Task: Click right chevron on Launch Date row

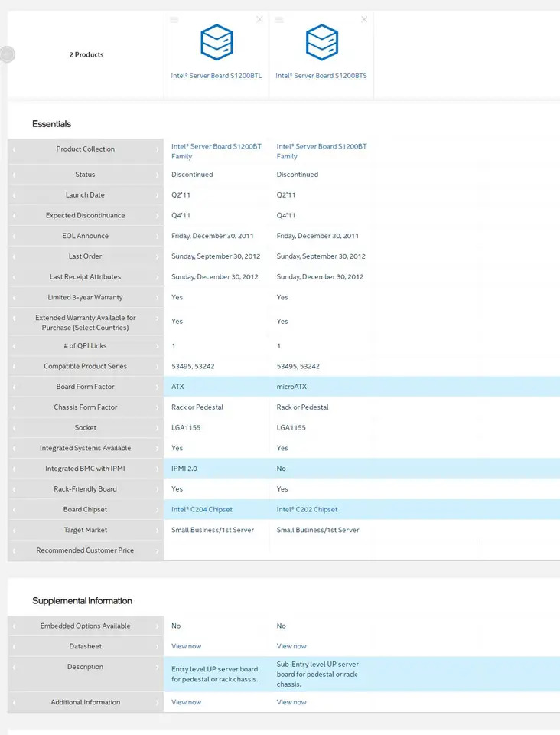Action: [158, 195]
